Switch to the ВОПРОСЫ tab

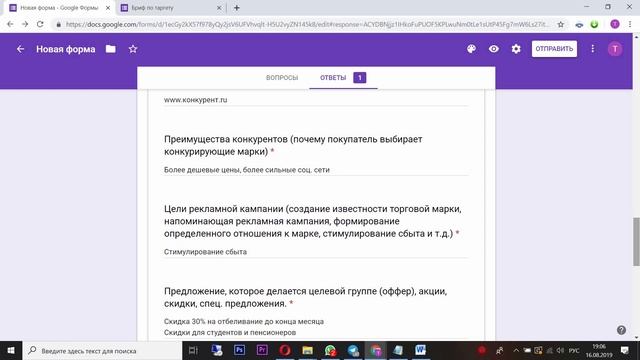coord(282,78)
